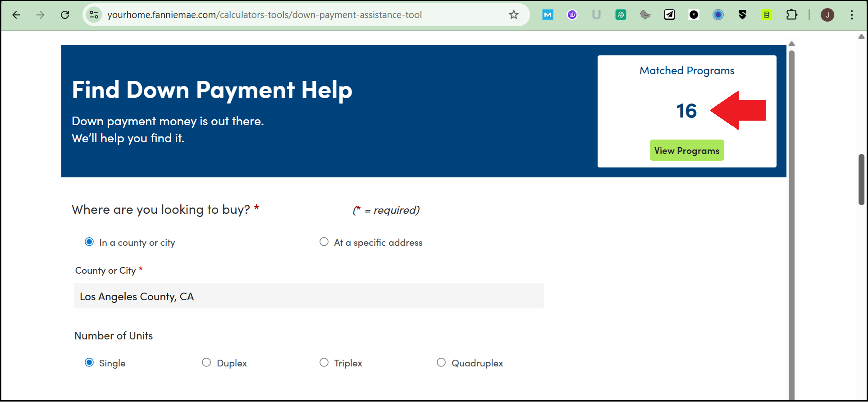Click the View Programs button
The image size is (868, 402).
pos(687,150)
